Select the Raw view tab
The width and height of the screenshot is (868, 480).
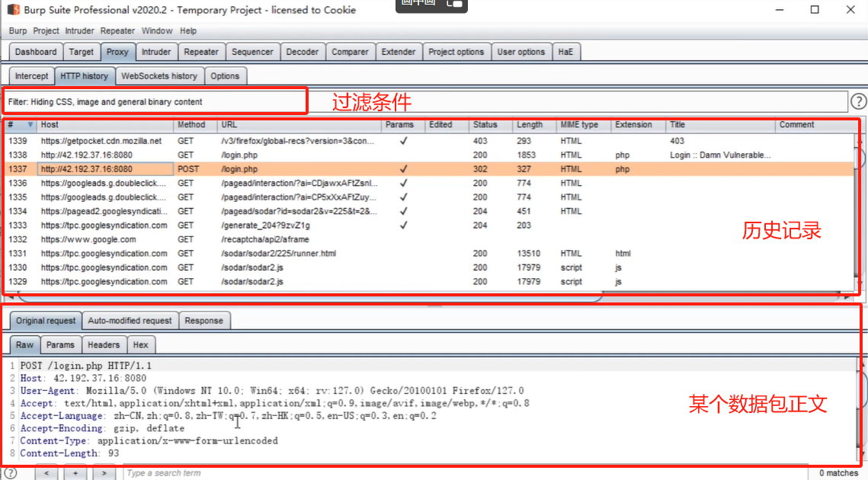[24, 345]
